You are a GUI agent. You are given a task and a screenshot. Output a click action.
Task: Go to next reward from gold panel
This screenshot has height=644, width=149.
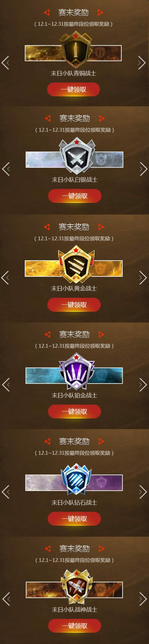pyautogui.click(x=143, y=278)
